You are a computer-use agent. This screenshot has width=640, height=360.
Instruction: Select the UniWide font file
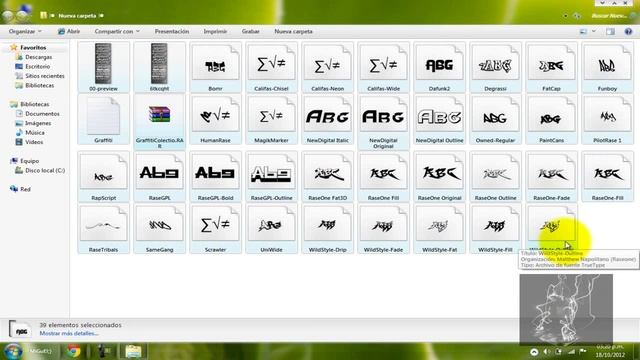tap(271, 229)
